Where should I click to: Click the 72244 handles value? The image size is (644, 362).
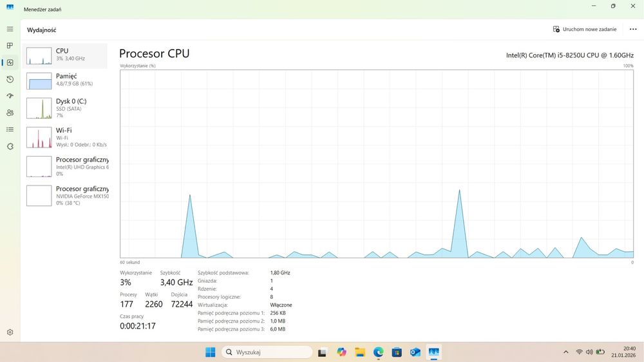click(x=182, y=304)
